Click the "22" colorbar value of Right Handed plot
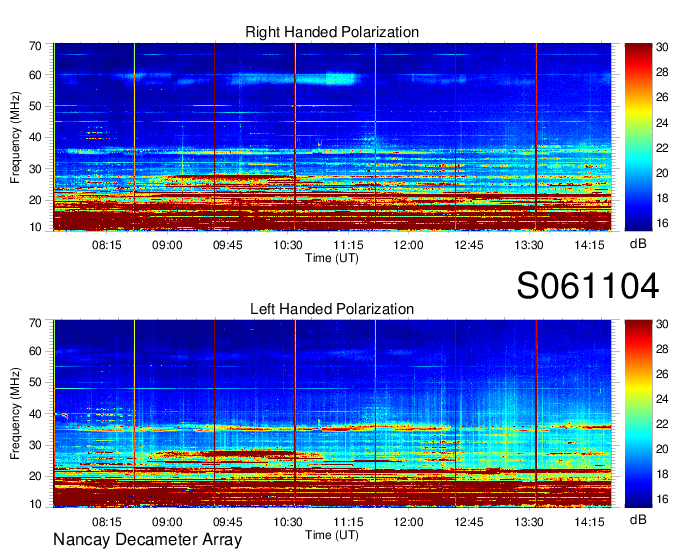The image size is (680, 552). pyautogui.click(x=662, y=148)
